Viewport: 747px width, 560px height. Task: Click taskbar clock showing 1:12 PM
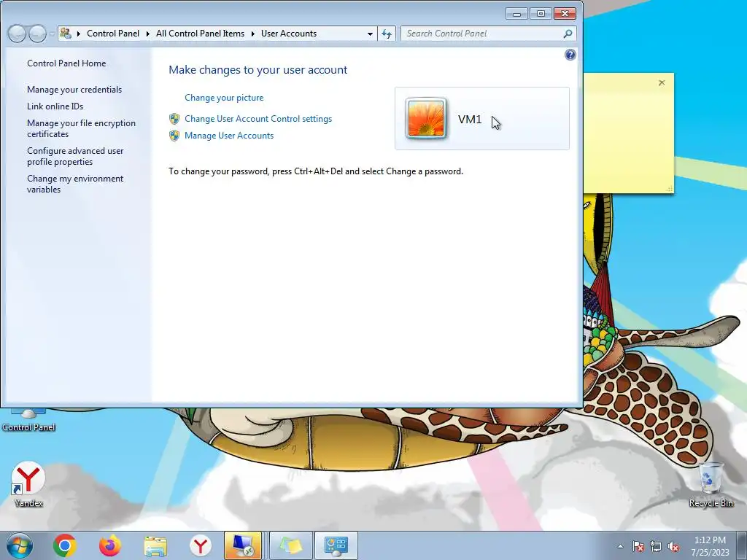[x=710, y=546]
